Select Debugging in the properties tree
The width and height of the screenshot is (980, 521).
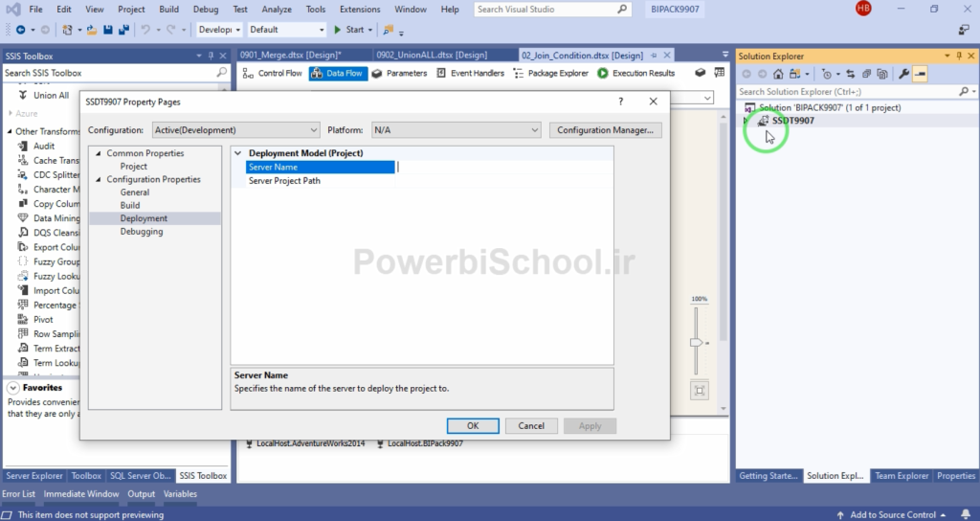(x=141, y=232)
